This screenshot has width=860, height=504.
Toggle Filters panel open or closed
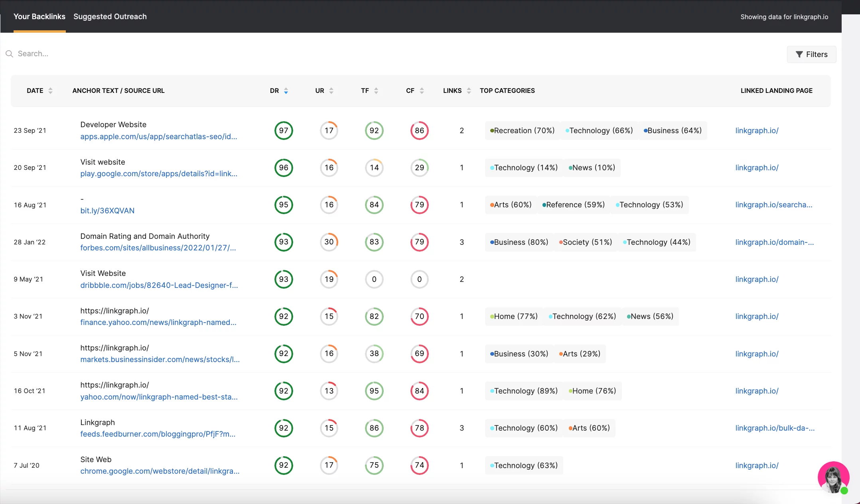click(x=812, y=54)
